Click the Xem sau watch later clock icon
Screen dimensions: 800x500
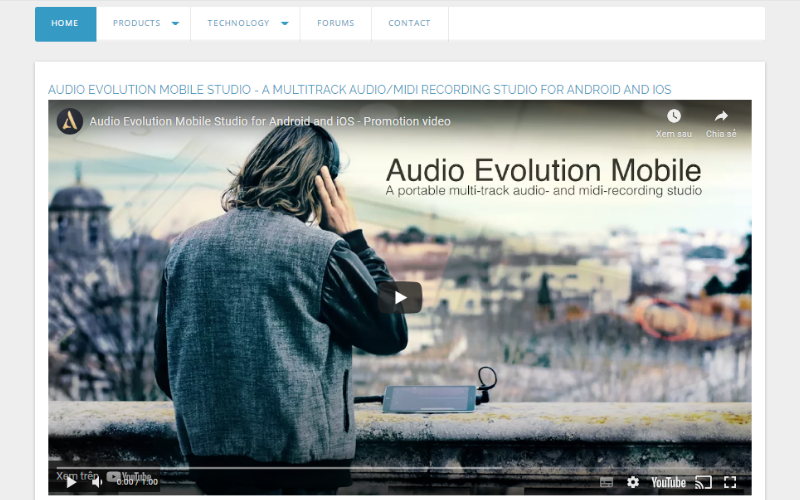tap(673, 116)
